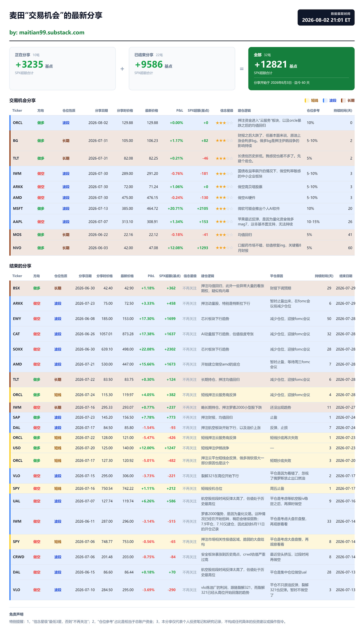Select the UAL ticker cell
364x634 pixels.
click(16, 501)
